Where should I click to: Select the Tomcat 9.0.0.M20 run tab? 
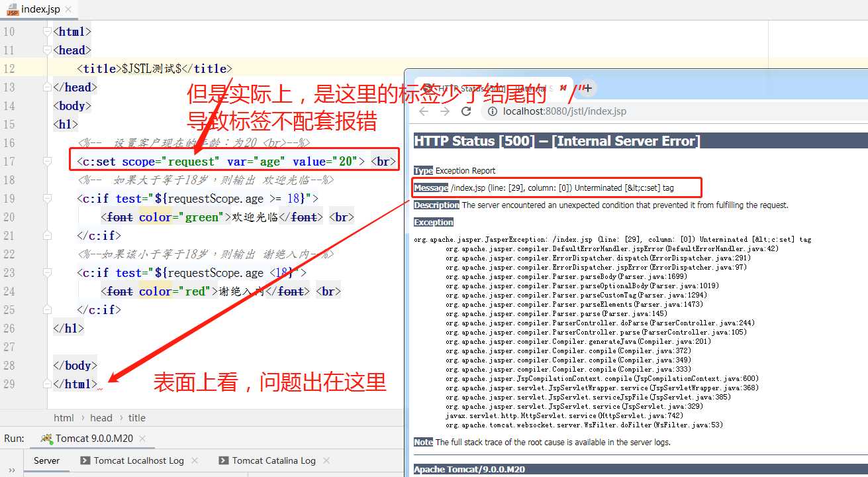coord(93,439)
